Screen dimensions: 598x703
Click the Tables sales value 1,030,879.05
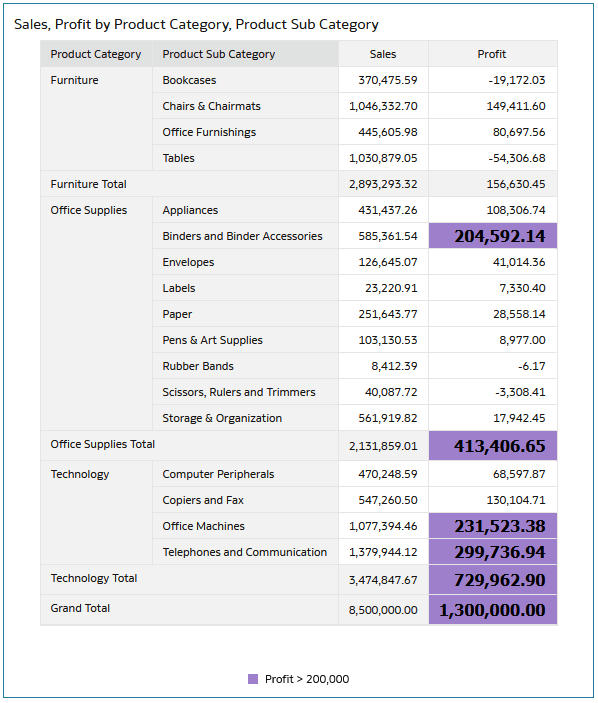383,158
